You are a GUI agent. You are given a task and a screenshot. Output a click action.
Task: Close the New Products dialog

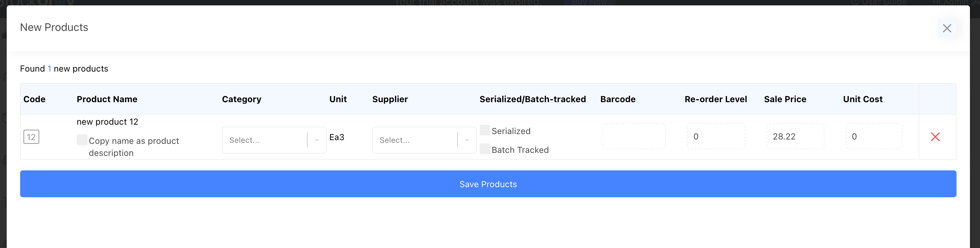coord(946,28)
